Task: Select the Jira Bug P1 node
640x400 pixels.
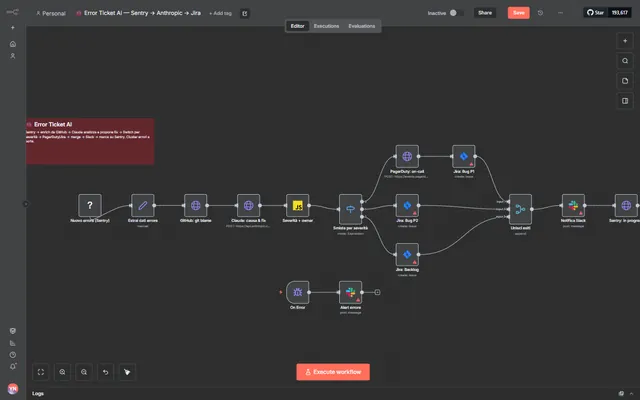Action: [464, 156]
